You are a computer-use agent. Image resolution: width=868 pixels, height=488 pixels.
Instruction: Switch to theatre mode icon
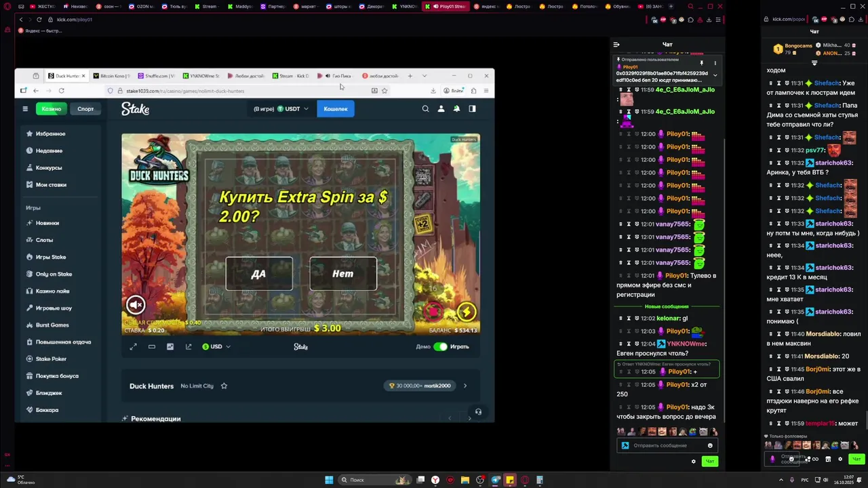(x=152, y=346)
